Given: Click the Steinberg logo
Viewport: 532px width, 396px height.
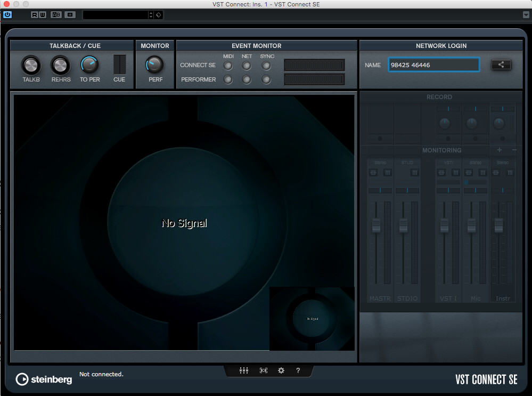Looking at the screenshot, I should 44,379.
